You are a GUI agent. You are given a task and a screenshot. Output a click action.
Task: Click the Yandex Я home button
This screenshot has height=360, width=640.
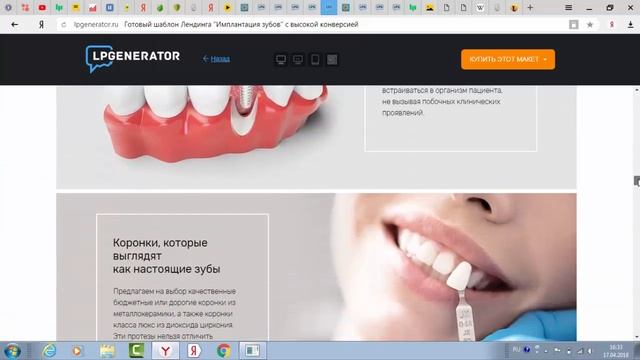pyautogui.click(x=41, y=24)
